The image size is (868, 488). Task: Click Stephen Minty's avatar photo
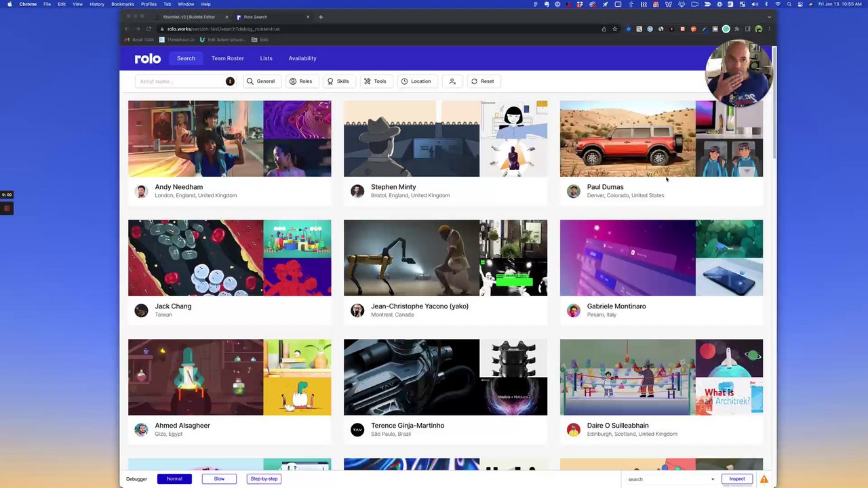point(357,191)
